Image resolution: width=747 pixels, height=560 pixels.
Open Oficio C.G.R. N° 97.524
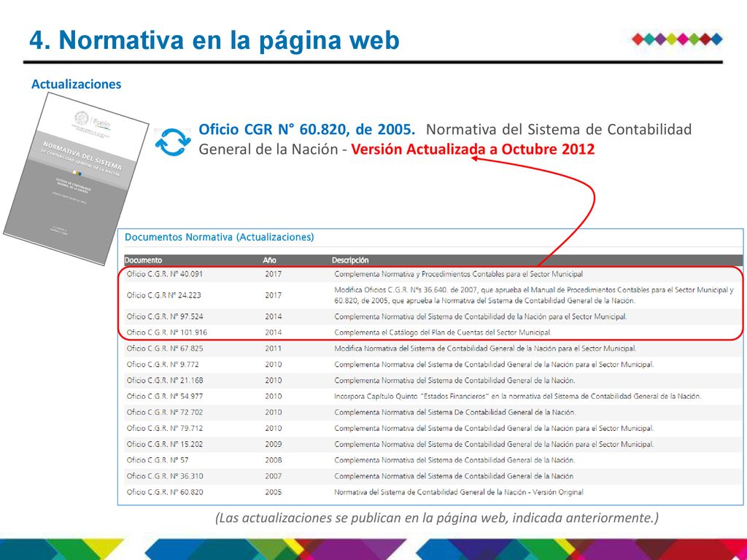click(164, 316)
